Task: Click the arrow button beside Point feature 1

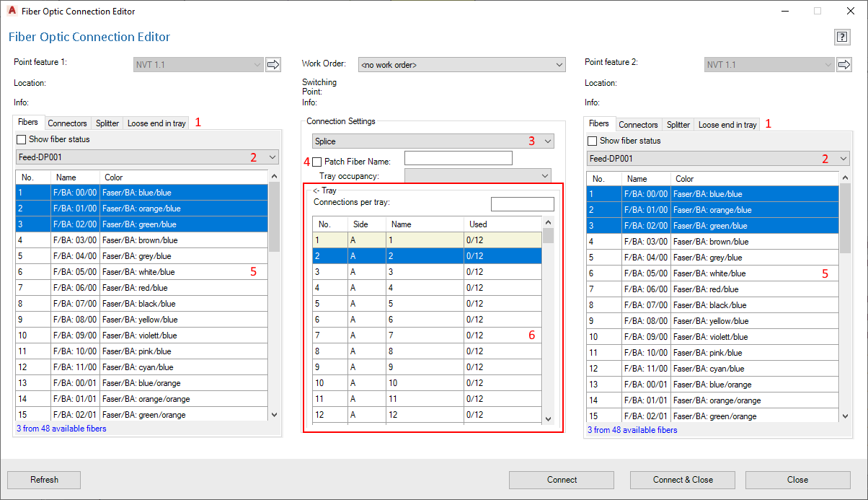Action: coord(273,65)
